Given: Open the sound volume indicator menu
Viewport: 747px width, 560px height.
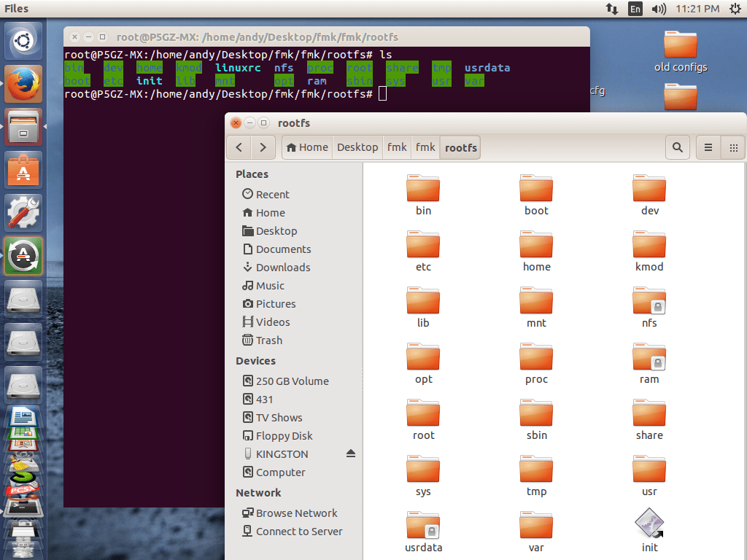Looking at the screenshot, I should coord(659,9).
